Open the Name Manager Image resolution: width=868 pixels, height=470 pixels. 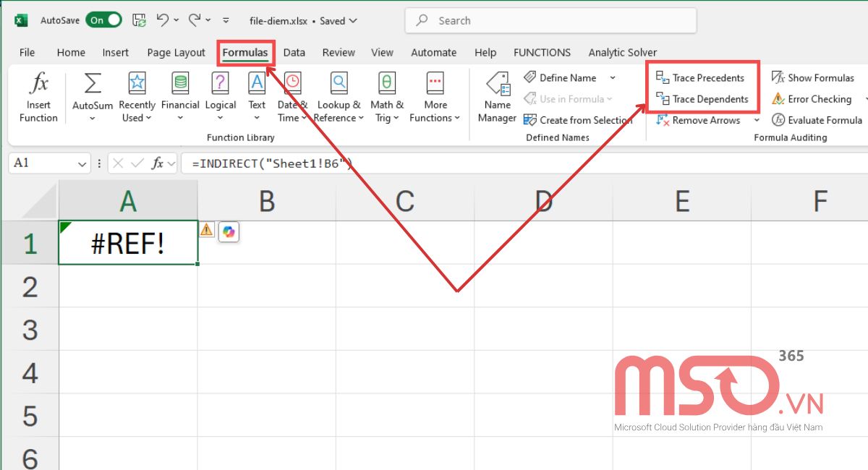tap(498, 96)
